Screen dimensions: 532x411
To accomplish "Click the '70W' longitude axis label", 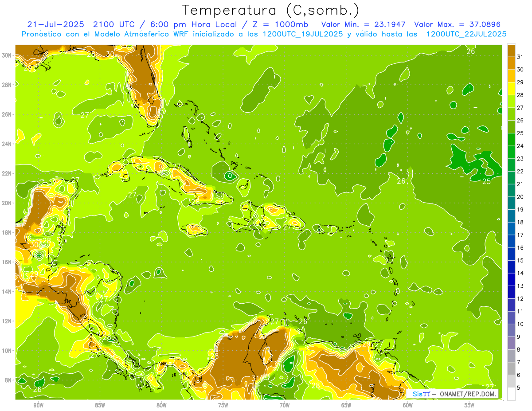I will coord(285,405).
